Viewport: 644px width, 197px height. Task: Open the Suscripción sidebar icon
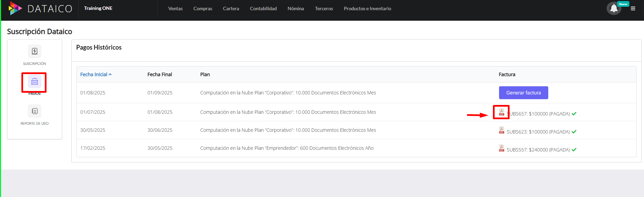coord(35,52)
